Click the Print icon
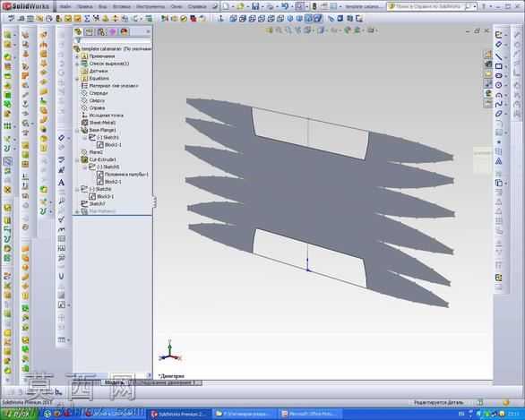The width and height of the screenshot is (525, 420). point(271,6)
